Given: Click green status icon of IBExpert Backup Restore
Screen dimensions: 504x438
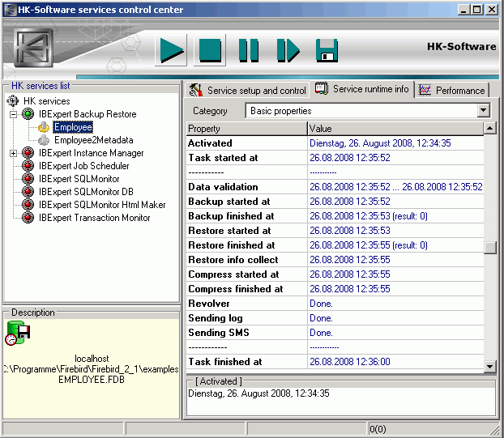Looking at the screenshot, I should 28,113.
